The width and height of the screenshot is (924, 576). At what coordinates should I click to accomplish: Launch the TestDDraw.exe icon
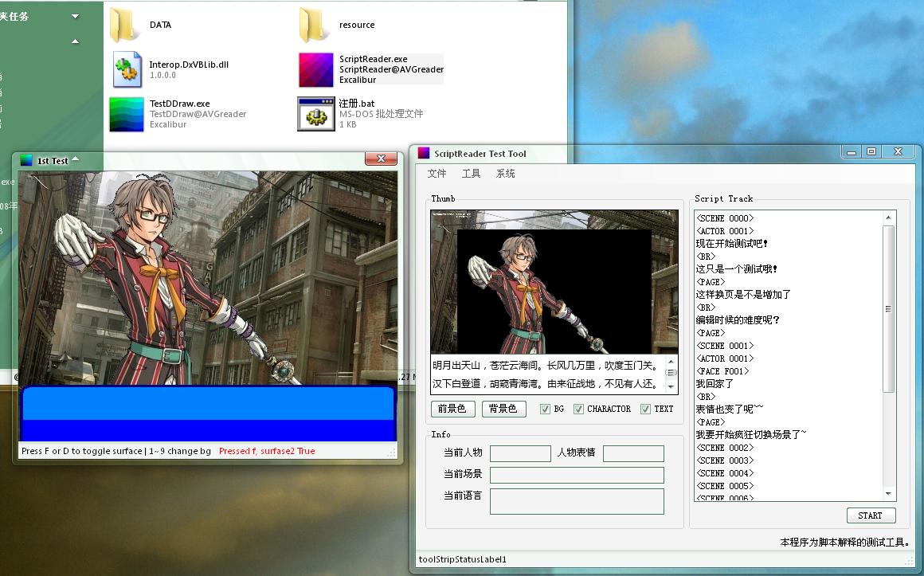coord(126,114)
